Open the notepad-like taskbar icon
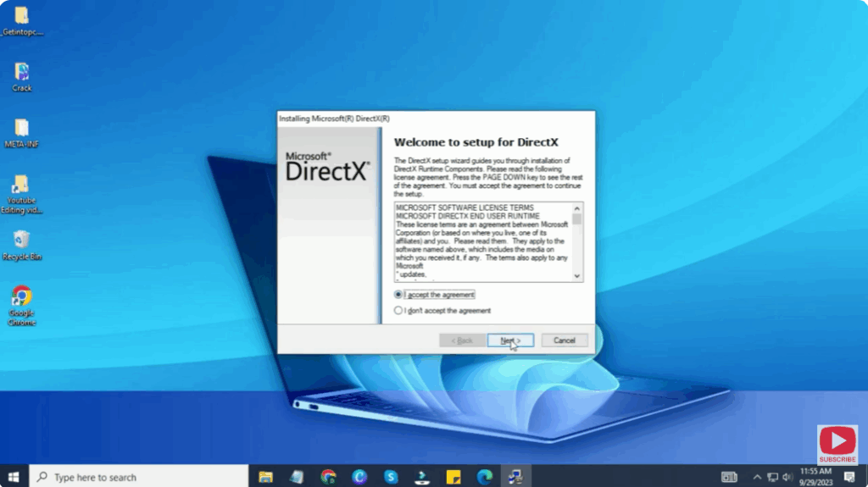This screenshot has height=487, width=868. (297, 477)
